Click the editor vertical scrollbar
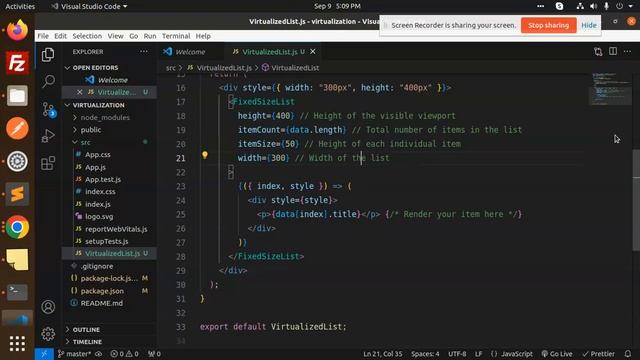This screenshot has width=640, height=360. 636,200
